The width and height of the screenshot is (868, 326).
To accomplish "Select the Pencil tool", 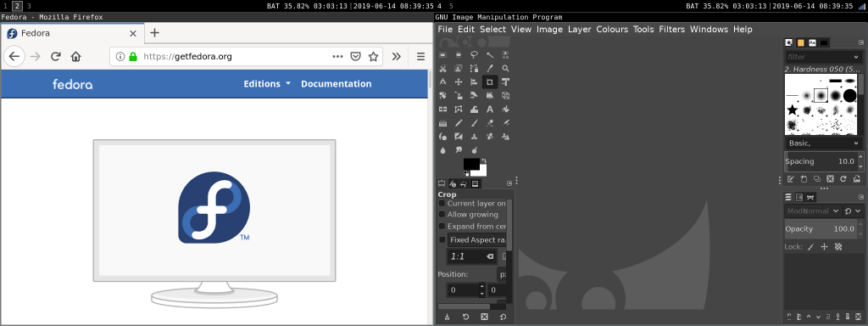I will (x=459, y=123).
